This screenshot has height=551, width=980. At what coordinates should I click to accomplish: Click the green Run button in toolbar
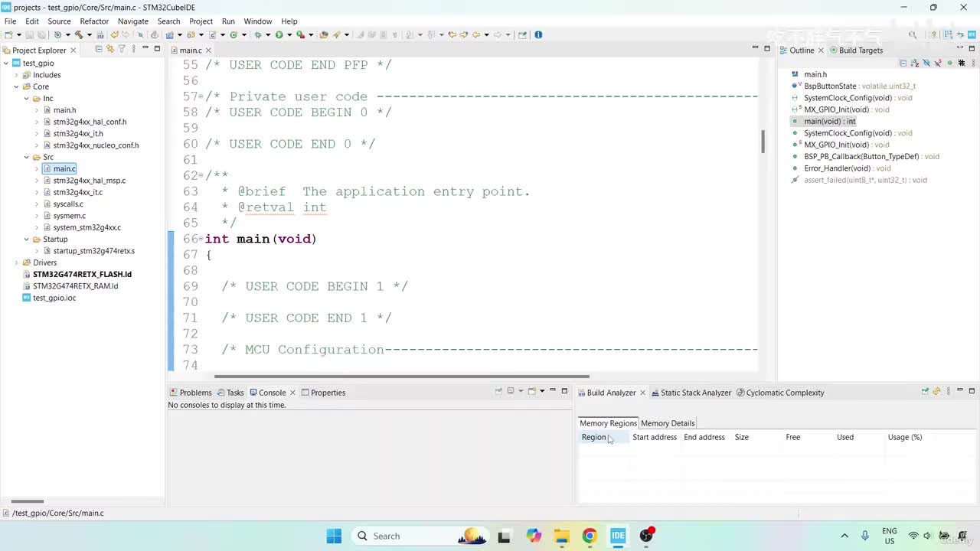pyautogui.click(x=279, y=34)
